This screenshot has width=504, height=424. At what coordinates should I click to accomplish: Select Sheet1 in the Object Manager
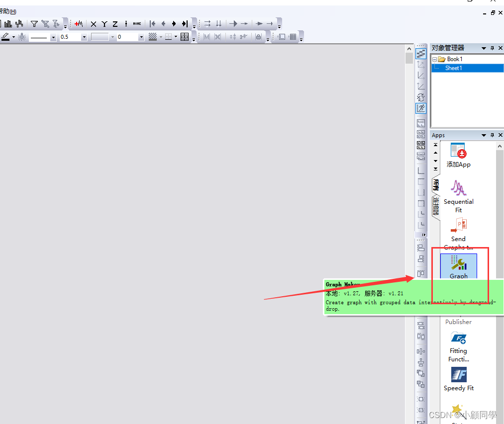coord(453,68)
